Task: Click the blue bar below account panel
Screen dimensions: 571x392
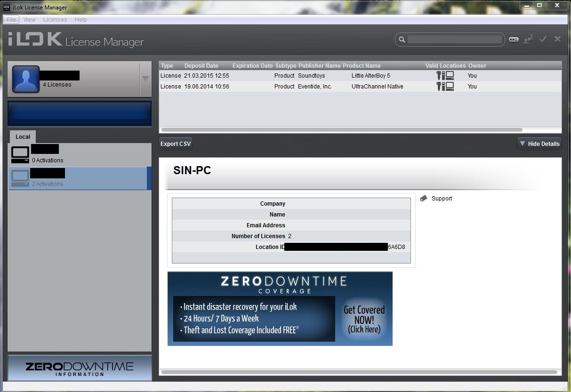Action: [x=80, y=113]
